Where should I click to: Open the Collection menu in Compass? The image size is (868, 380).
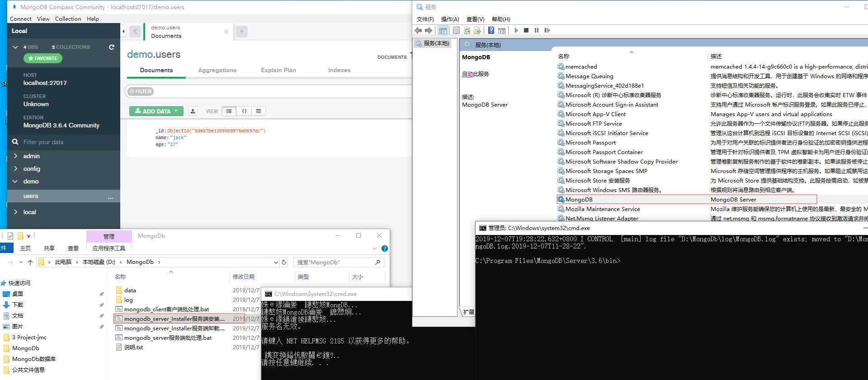pos(68,19)
